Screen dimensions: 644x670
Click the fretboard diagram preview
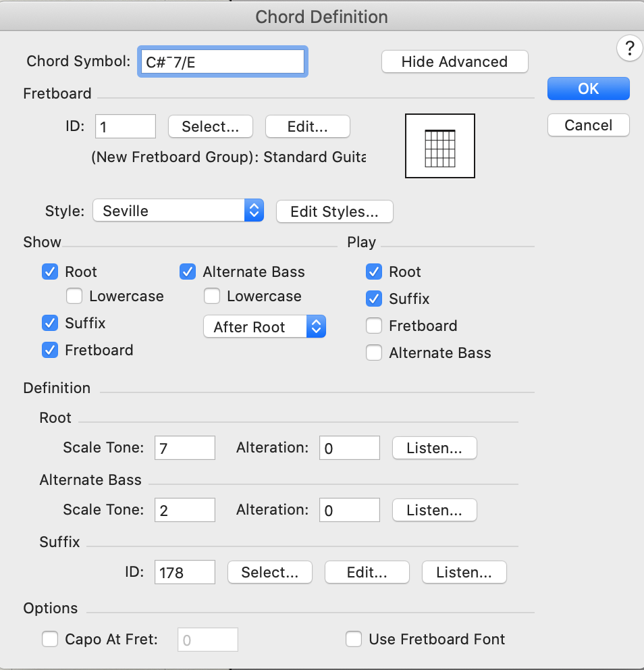[439, 146]
